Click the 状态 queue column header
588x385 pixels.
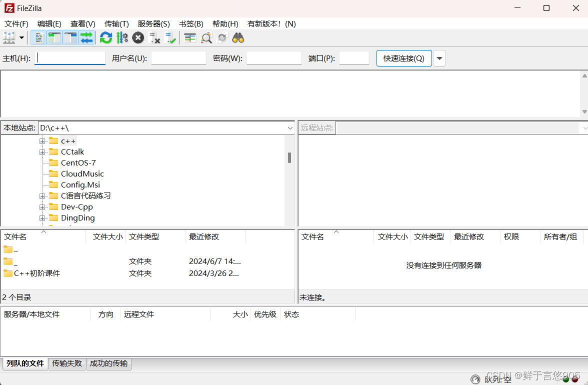tap(318, 314)
